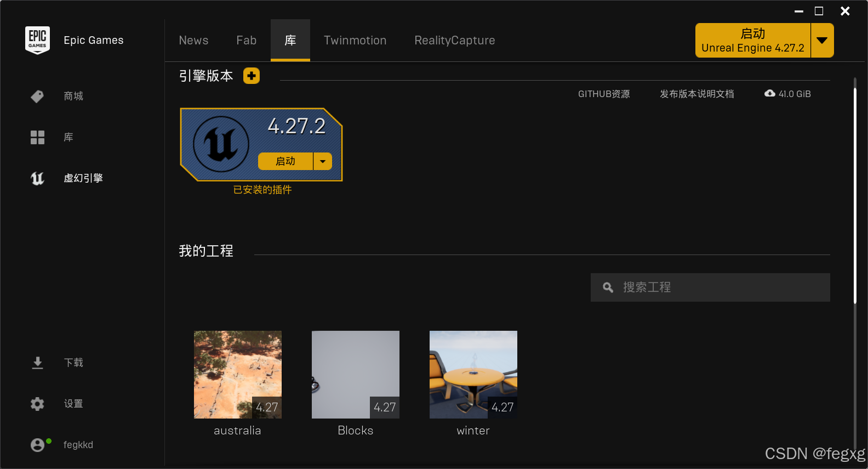This screenshot has width=868, height=469.
Task: Click the 引擎版本 section heading
Action: [x=206, y=76]
